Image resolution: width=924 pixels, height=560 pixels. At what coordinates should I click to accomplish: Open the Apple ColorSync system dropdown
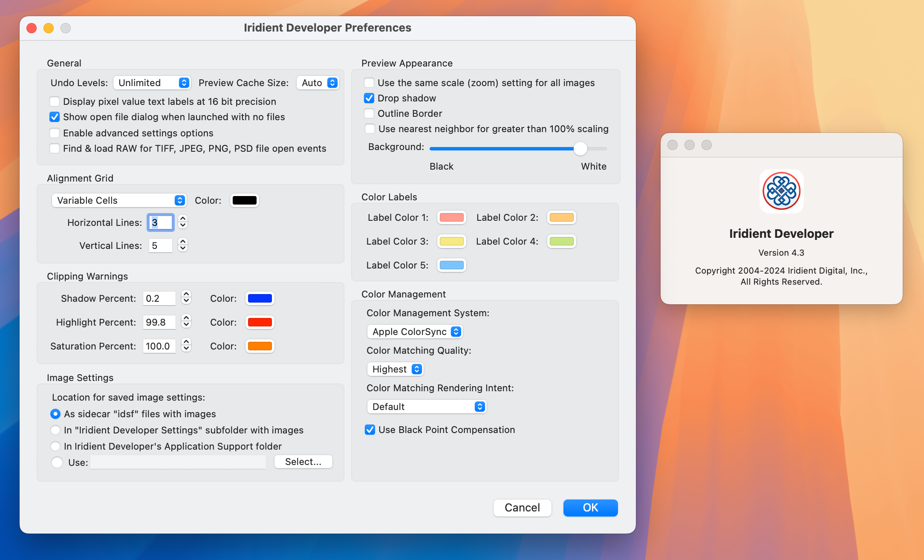415,332
